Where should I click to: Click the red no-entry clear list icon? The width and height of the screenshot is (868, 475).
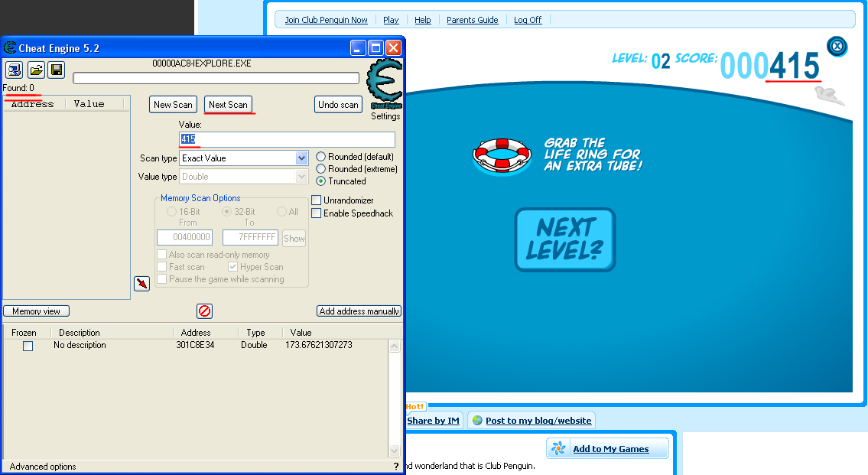point(204,311)
